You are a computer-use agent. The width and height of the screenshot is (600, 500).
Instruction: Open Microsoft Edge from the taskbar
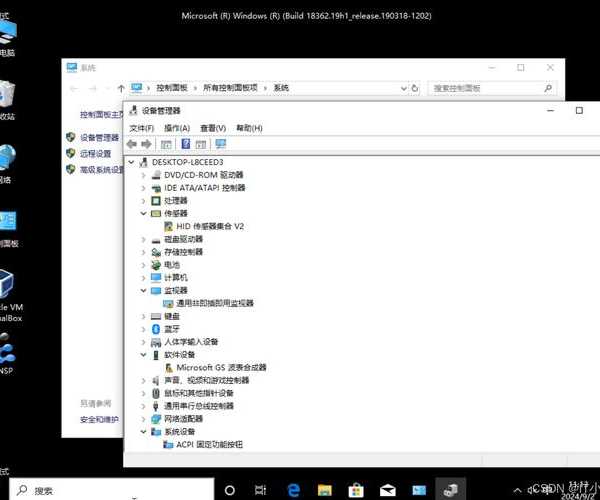(293, 490)
